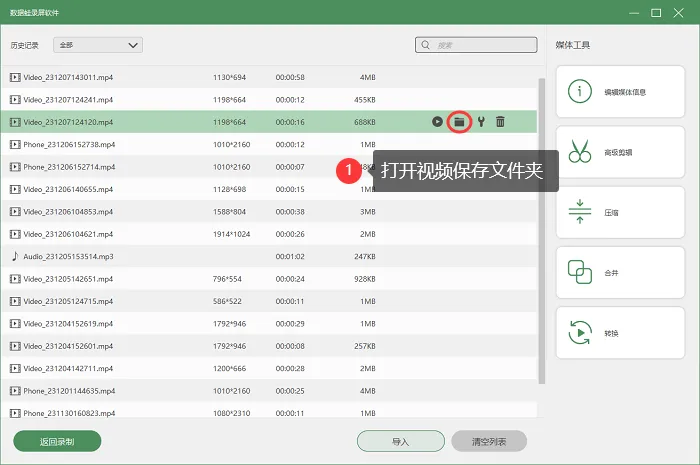The image size is (700, 465).
Task: Click the 928KB size cell
Action: 365,279
